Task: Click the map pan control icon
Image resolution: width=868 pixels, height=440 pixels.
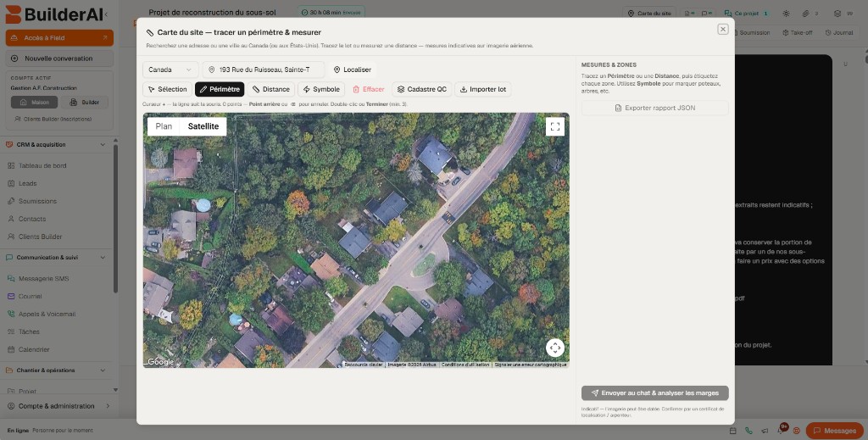Action: point(554,348)
